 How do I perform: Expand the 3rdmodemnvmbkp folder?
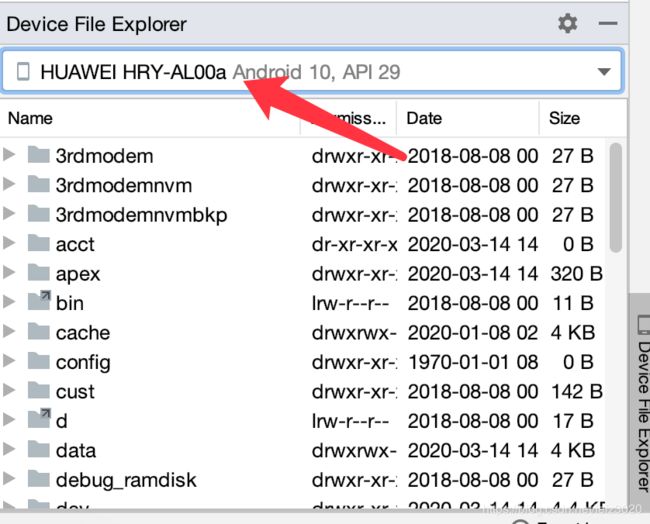click(x=9, y=213)
